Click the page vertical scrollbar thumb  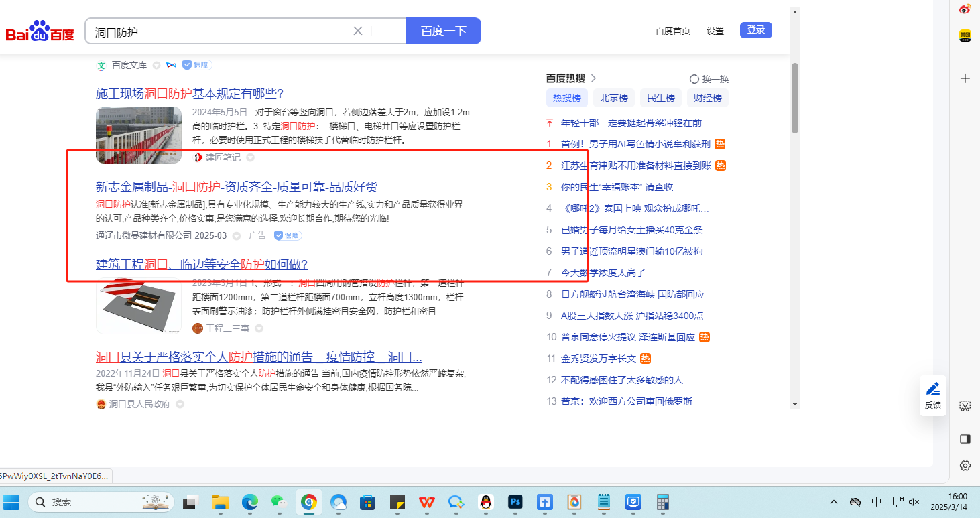pos(795,97)
